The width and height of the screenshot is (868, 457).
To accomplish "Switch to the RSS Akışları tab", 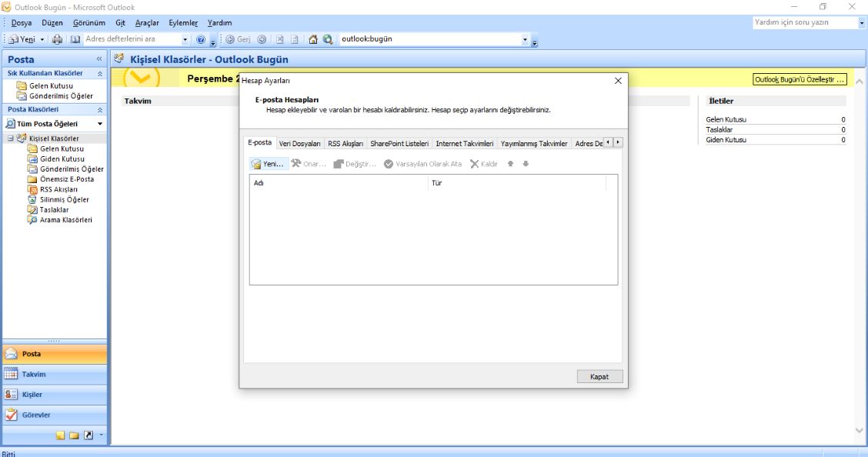I will click(345, 144).
